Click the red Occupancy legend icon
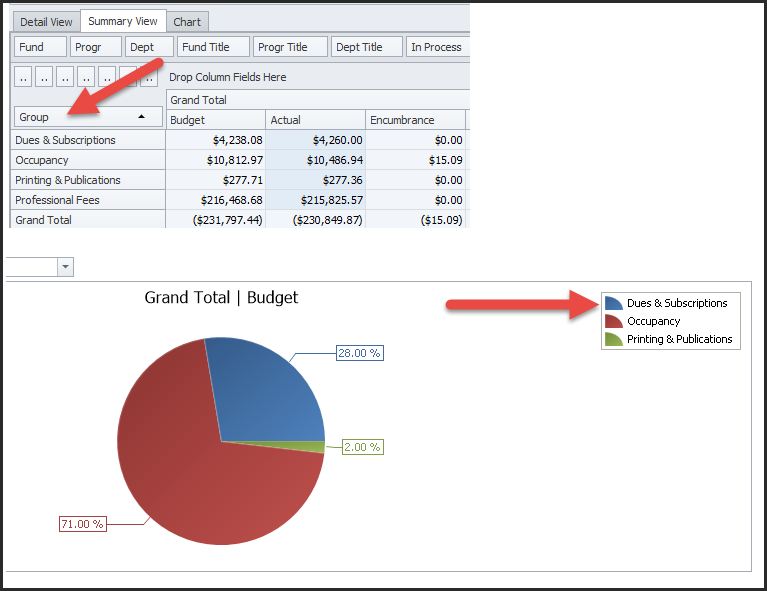The height and width of the screenshot is (591, 767). point(613,321)
